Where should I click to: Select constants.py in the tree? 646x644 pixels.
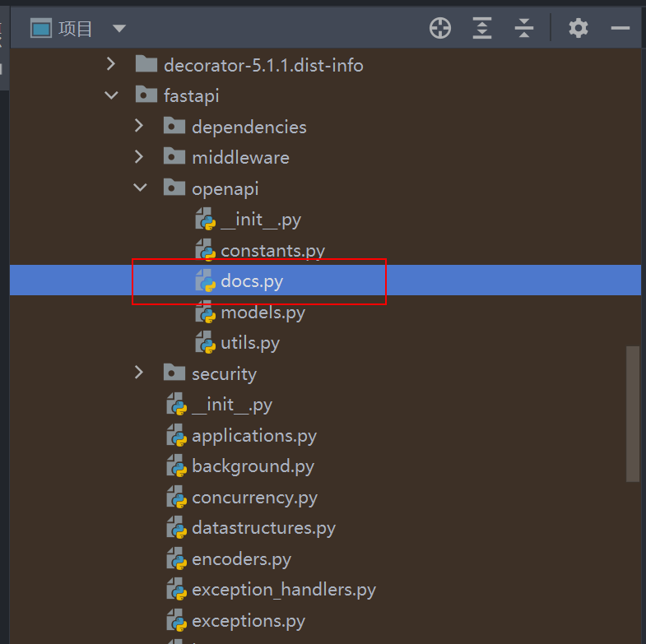click(272, 251)
